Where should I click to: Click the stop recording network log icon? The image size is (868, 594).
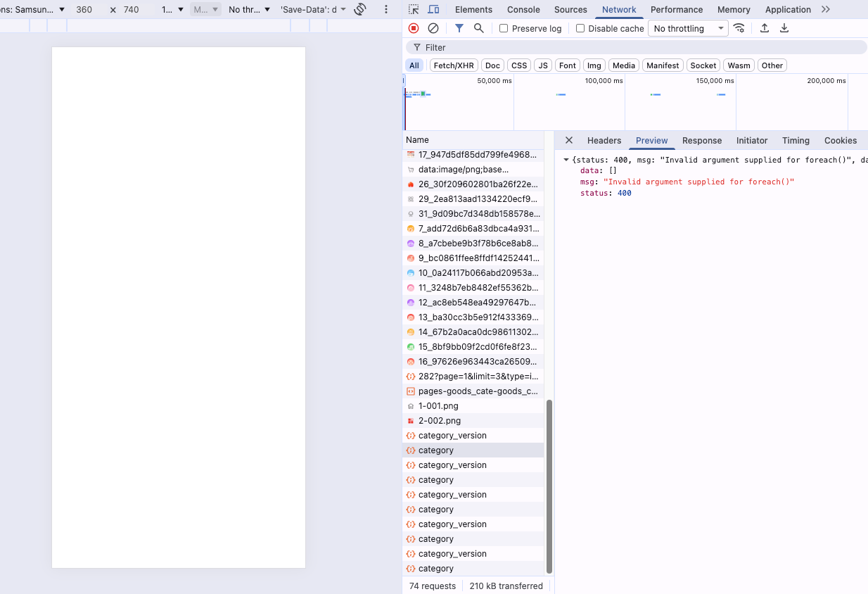414,28
